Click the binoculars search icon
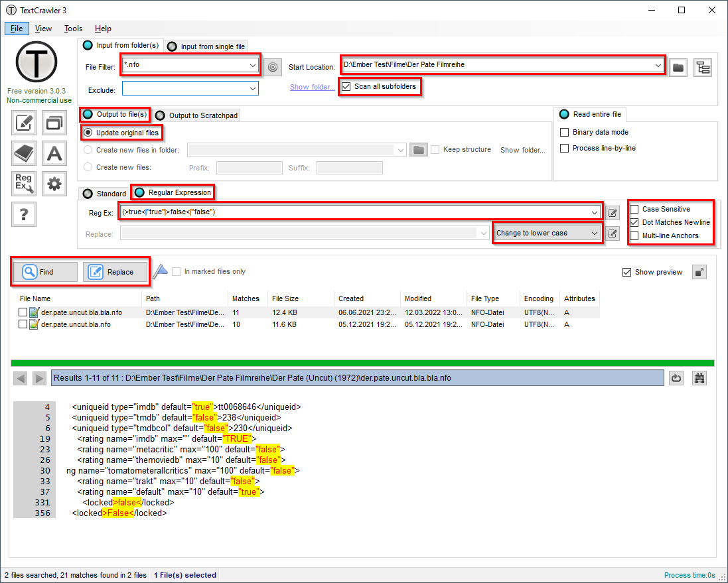This screenshot has height=583, width=728. tap(699, 378)
